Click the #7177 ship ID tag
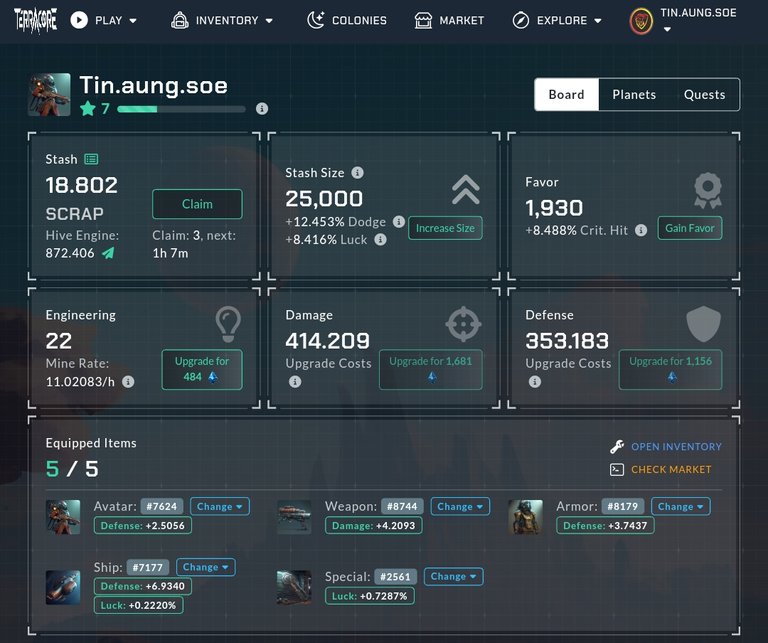The width and height of the screenshot is (768, 643). [x=147, y=567]
